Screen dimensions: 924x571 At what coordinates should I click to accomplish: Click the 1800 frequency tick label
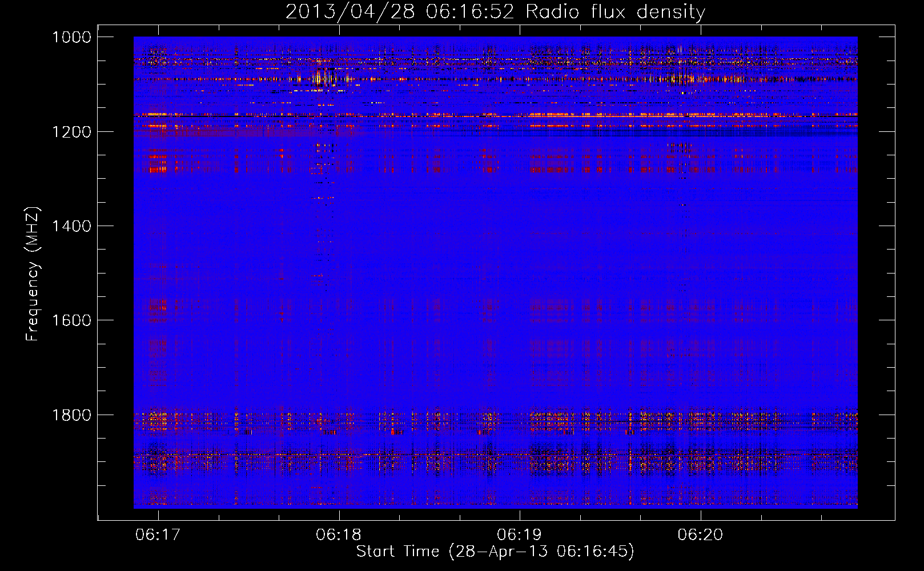coord(71,415)
